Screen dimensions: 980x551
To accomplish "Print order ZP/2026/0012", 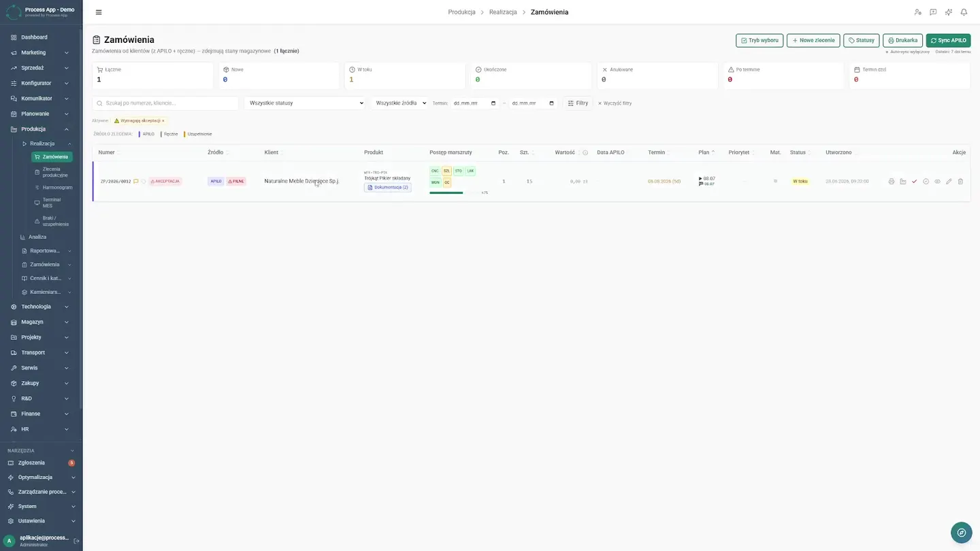I will click(892, 182).
